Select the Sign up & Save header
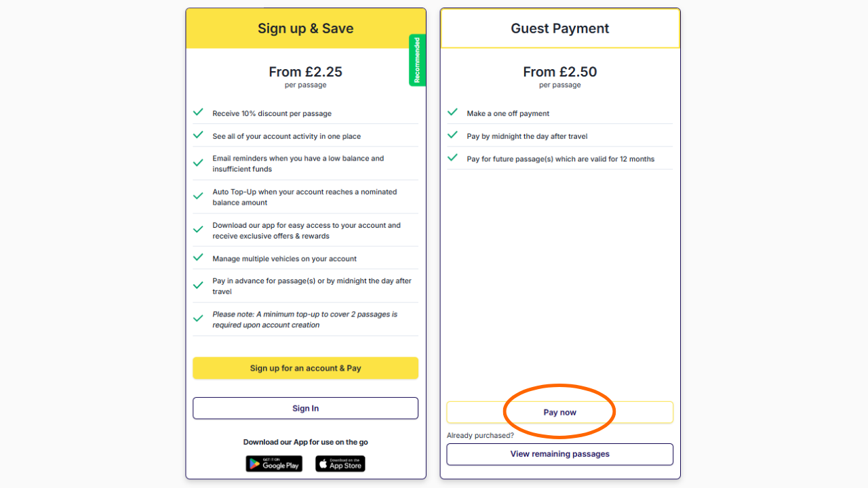This screenshot has width=868, height=488. tap(305, 28)
